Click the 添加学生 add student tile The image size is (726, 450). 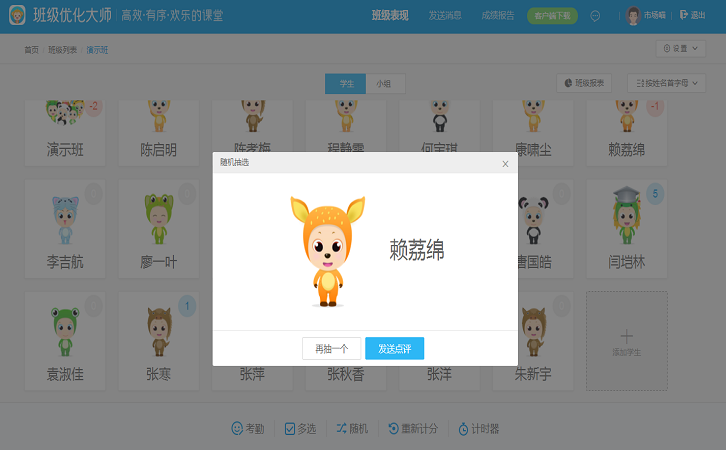(x=626, y=338)
